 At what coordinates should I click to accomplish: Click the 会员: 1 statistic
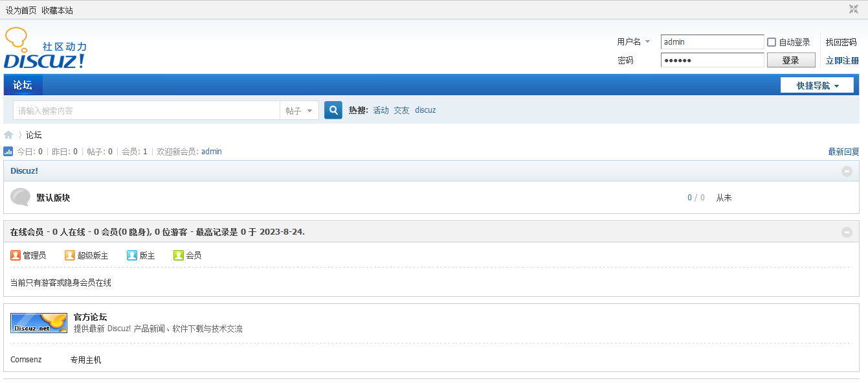click(x=135, y=152)
